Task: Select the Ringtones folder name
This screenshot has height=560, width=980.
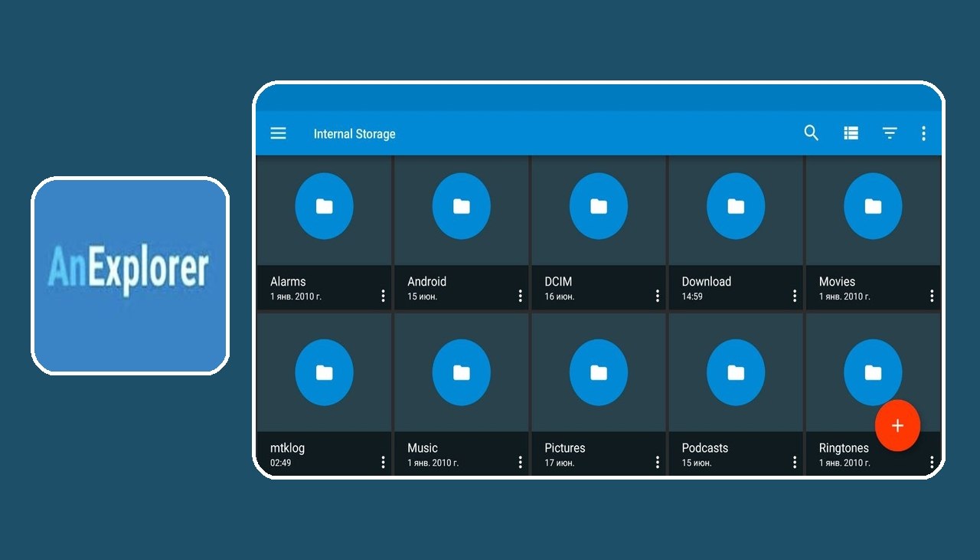Action: (844, 448)
